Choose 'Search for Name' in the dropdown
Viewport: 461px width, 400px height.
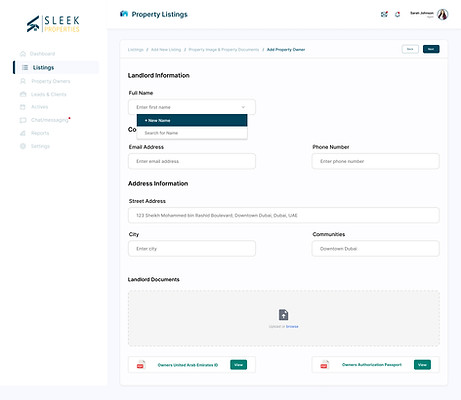(x=192, y=133)
